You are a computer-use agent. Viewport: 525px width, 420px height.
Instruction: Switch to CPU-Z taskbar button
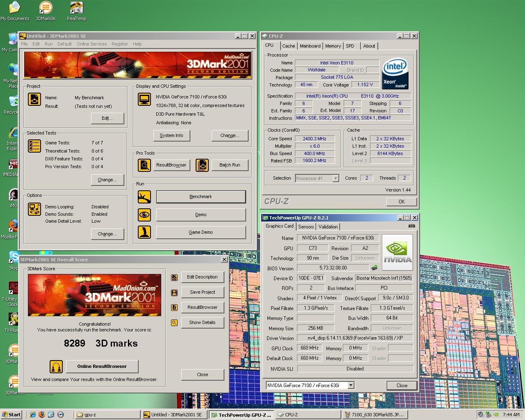307,415
